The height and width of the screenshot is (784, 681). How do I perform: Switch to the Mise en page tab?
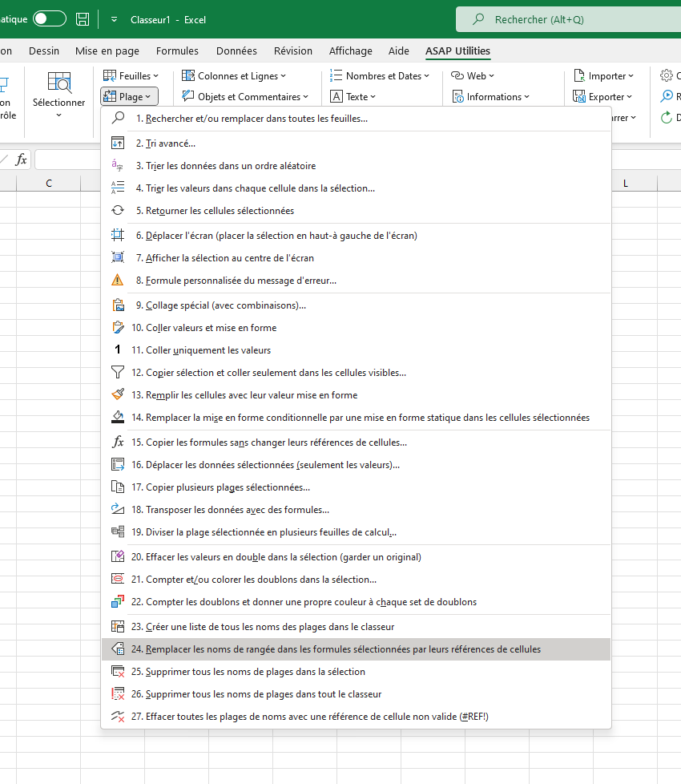[x=107, y=51]
